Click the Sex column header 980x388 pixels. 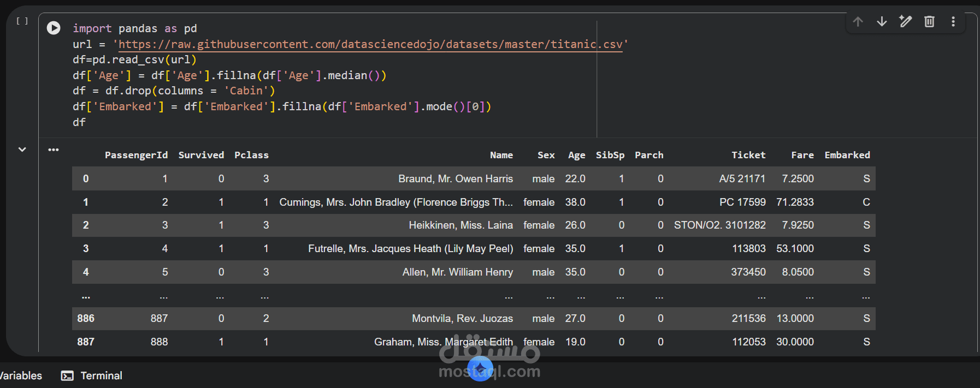546,155
